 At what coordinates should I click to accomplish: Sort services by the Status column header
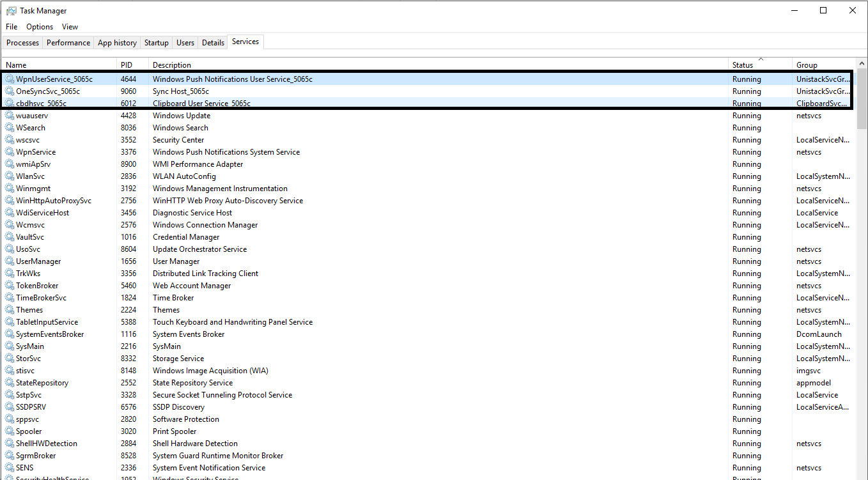pyautogui.click(x=760, y=65)
